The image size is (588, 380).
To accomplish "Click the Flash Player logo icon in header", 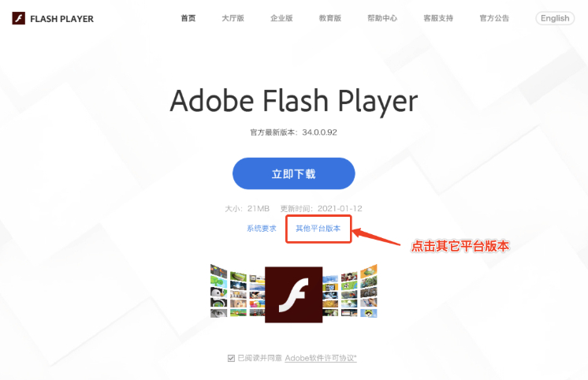I will click(x=19, y=18).
